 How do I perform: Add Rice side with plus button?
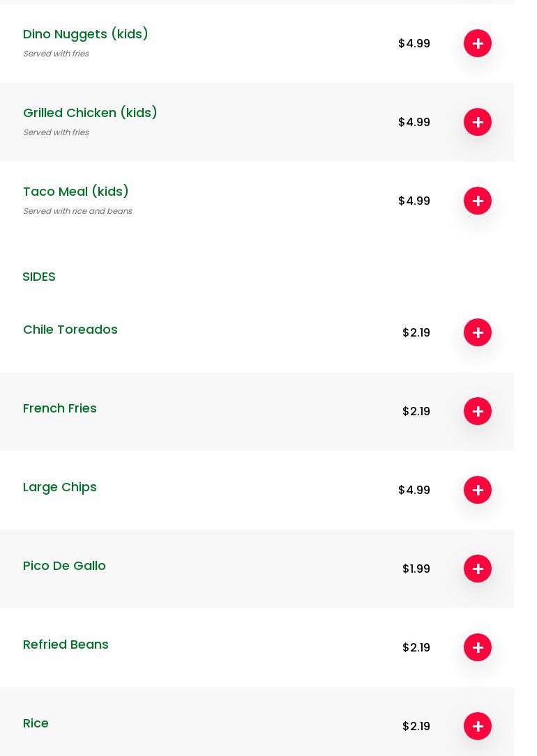pyautogui.click(x=478, y=726)
